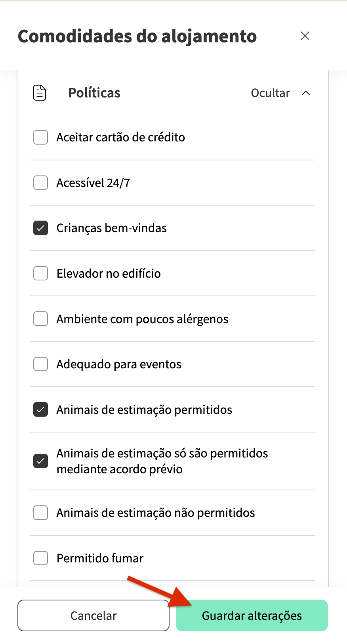Collapse the Políticas section with chevron

coord(306,93)
